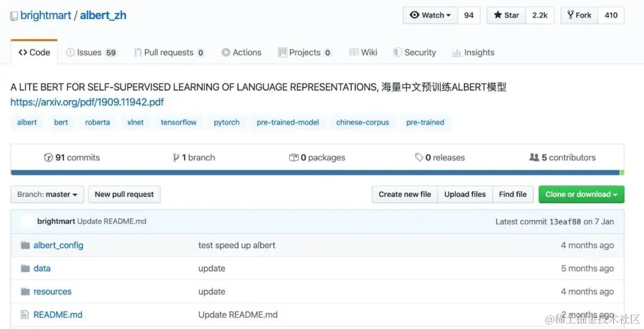
Task: Open the Update README.md latest commit message
Action: coord(112,221)
